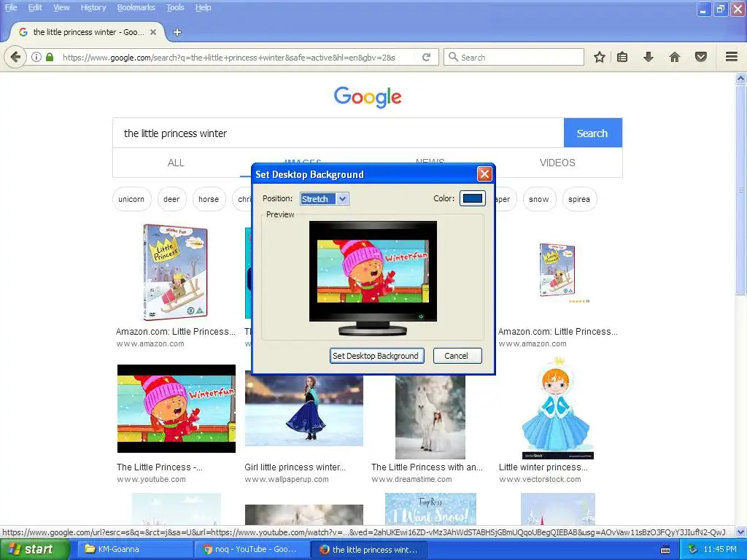
Task: Click www.vectorstock.com source text
Action: (x=541, y=479)
